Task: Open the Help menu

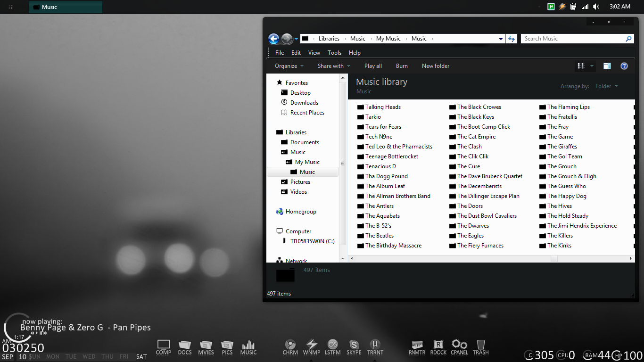Action: coord(355,53)
